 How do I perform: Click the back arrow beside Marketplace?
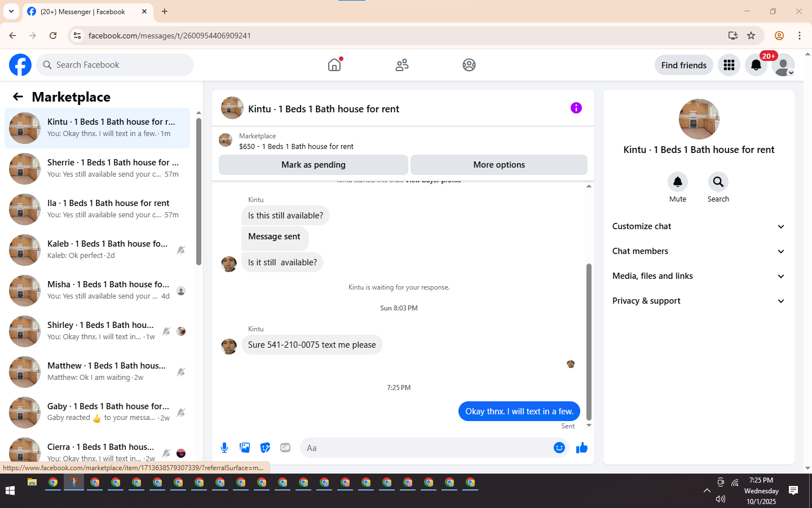[18, 97]
